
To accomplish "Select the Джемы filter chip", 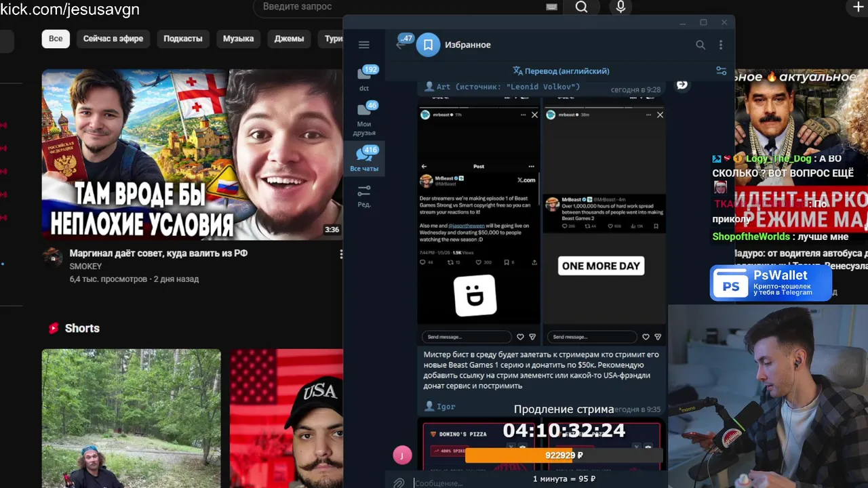I will 289,39.
